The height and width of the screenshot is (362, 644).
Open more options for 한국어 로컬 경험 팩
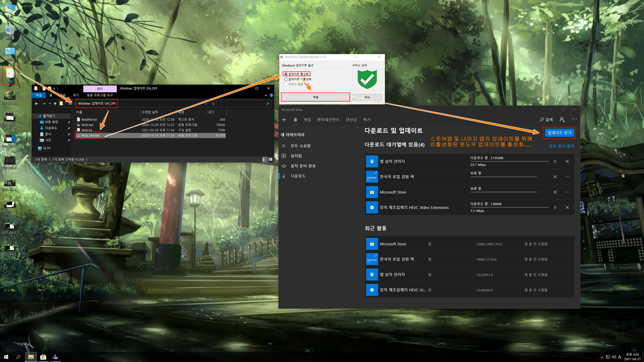click(567, 177)
